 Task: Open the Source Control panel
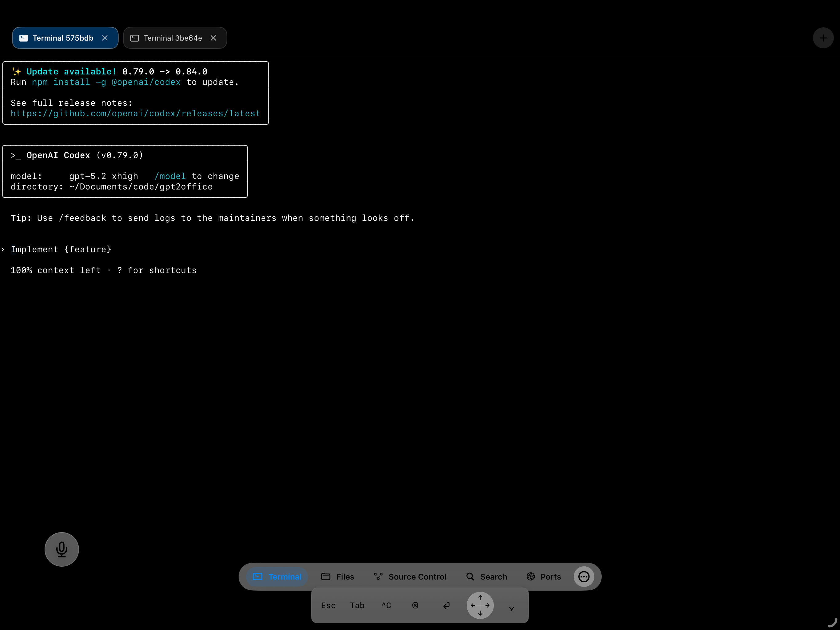(410, 577)
